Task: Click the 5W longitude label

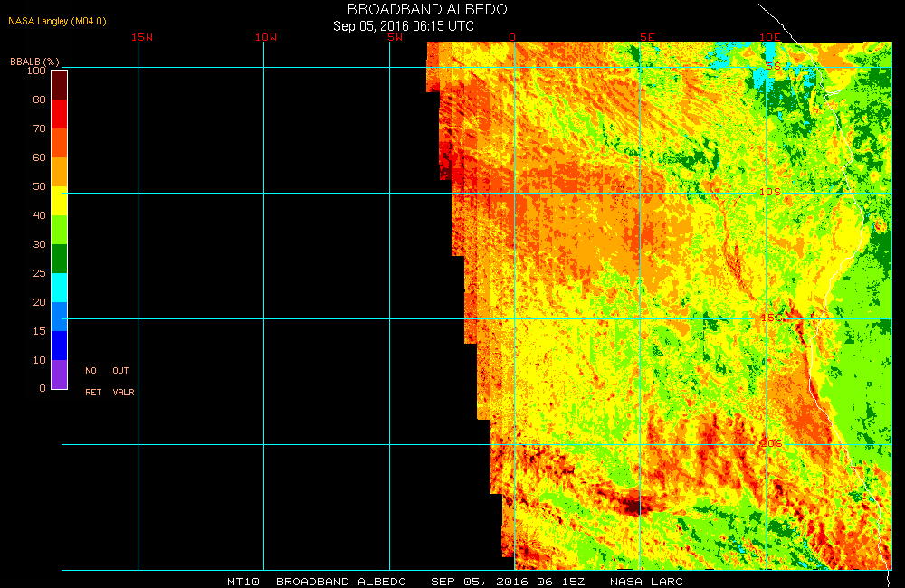Action: tap(395, 37)
